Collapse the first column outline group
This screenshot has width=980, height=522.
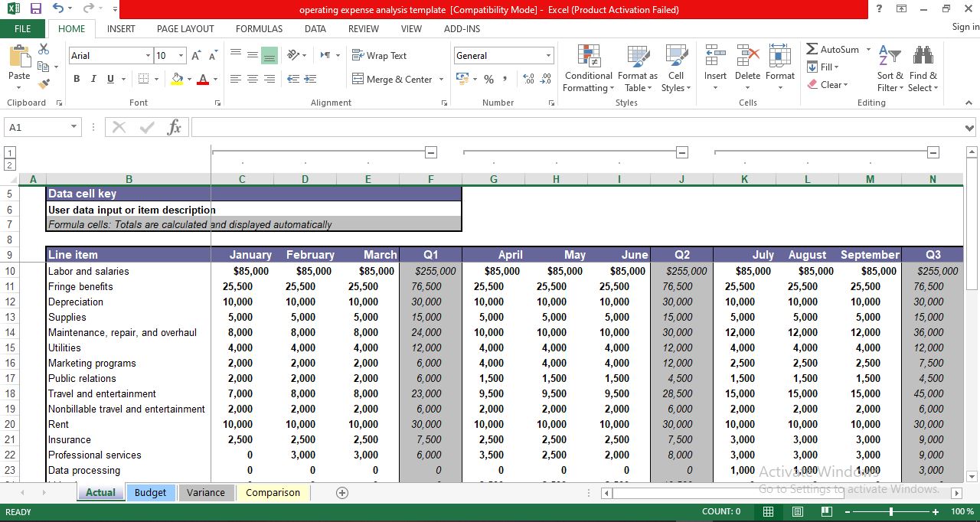(x=430, y=152)
